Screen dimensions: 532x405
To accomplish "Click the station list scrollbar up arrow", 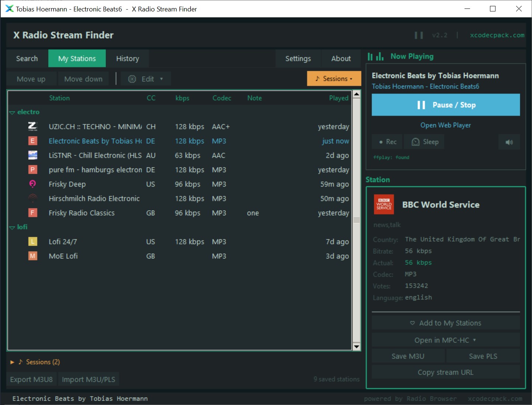I will [357, 94].
